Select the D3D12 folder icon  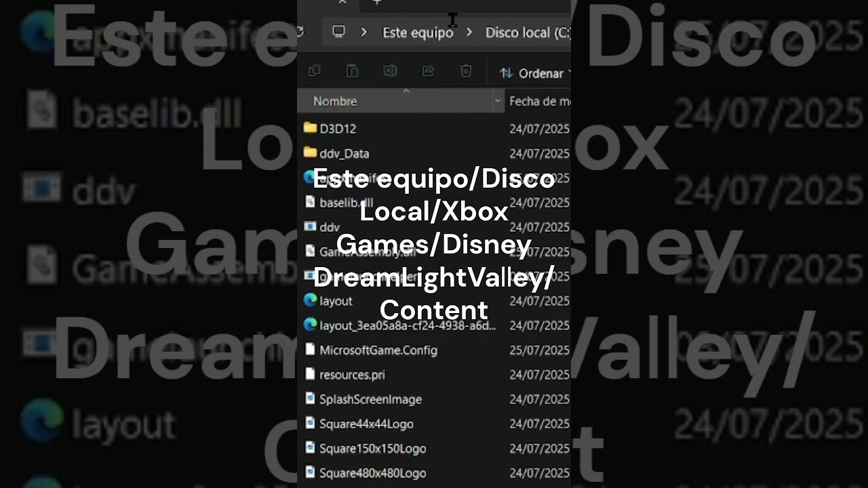[x=310, y=127]
